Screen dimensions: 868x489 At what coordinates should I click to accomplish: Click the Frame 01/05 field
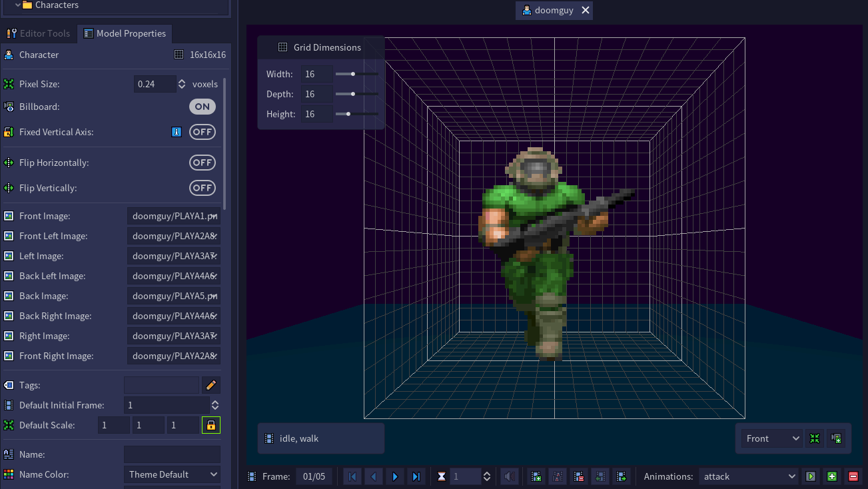314,476
